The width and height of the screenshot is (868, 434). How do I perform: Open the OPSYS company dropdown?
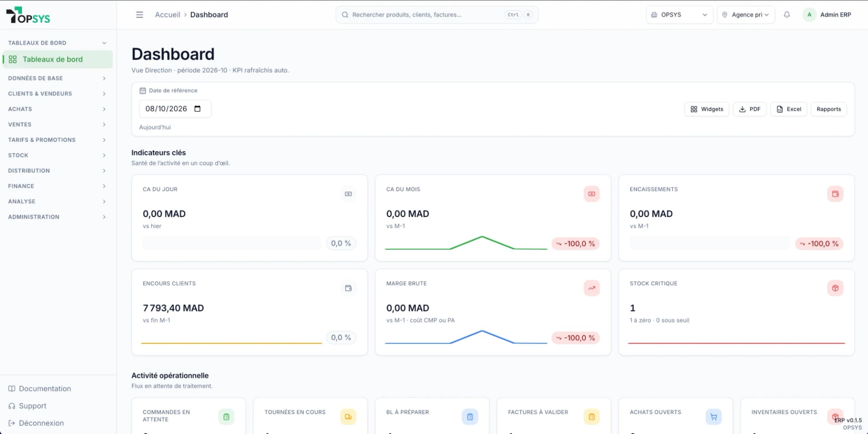pos(679,15)
